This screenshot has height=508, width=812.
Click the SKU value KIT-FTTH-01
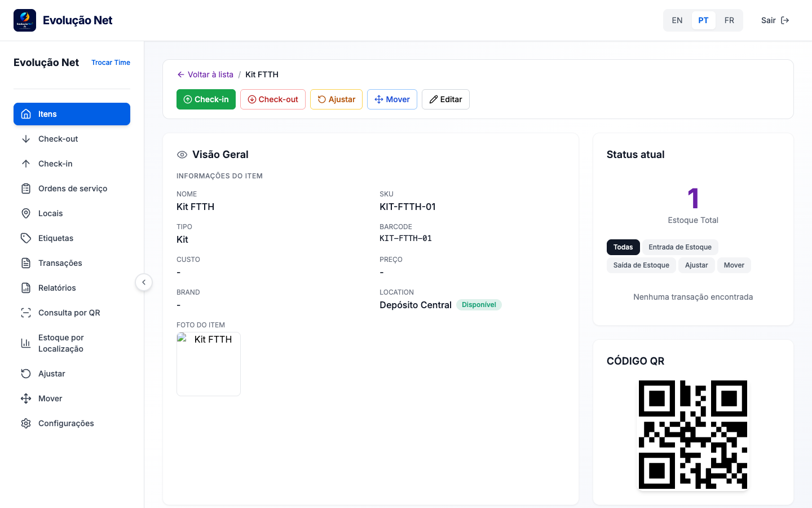408,207
